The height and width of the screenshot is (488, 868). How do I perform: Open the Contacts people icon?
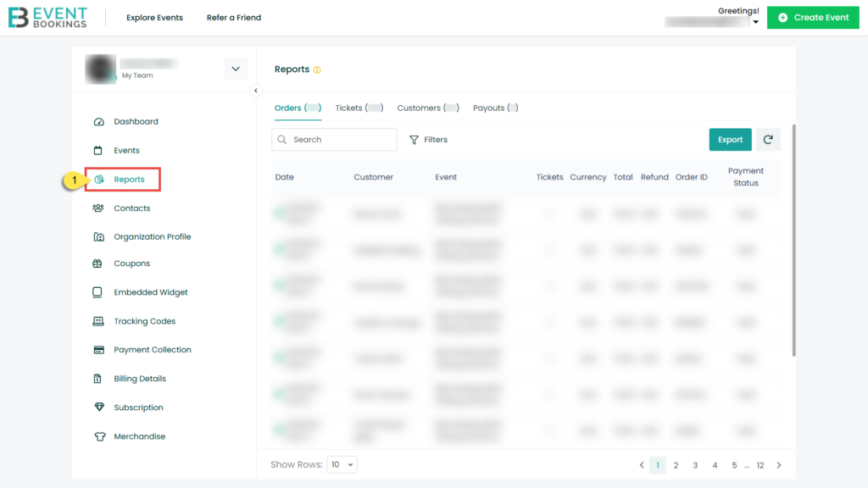[98, 208]
